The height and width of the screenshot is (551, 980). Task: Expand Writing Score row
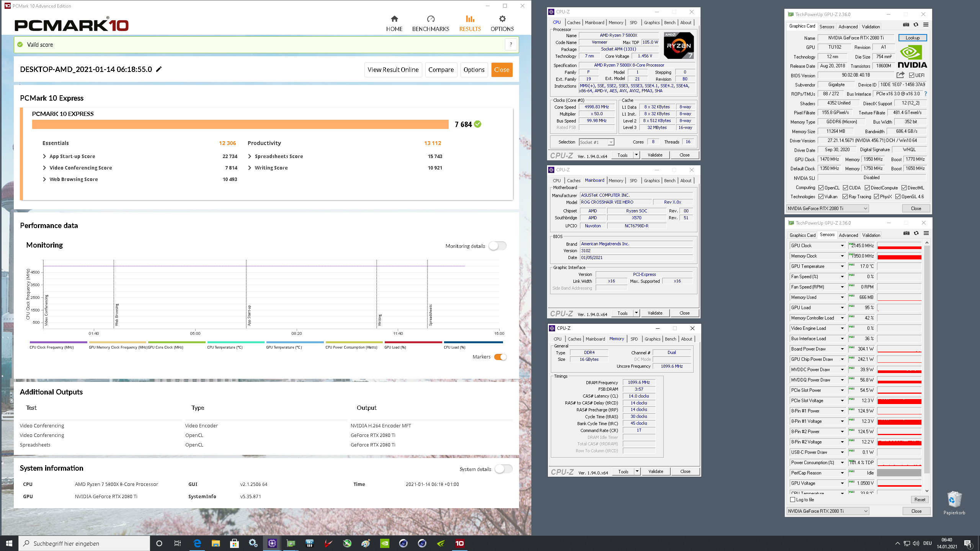coord(250,168)
